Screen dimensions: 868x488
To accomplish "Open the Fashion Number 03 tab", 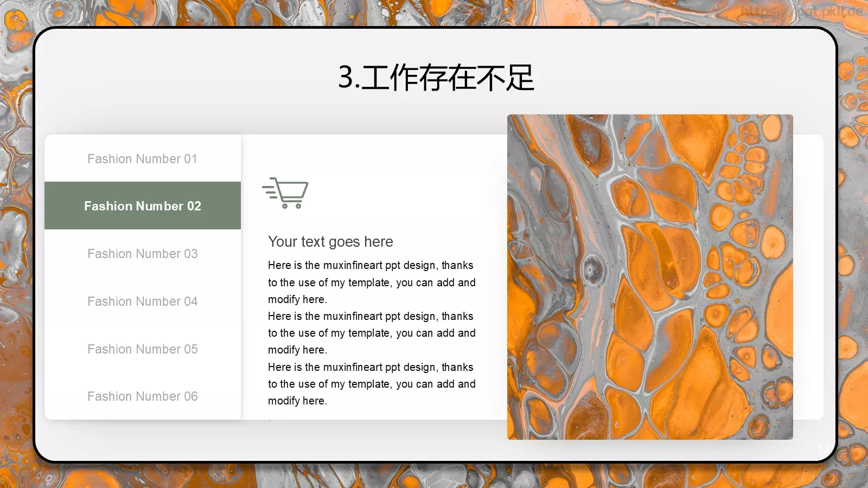I will tap(143, 253).
